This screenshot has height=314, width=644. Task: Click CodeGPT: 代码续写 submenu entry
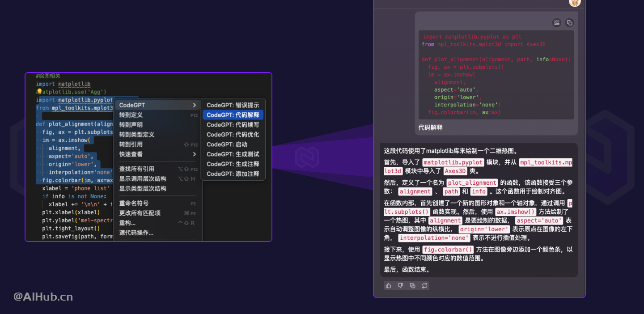(233, 125)
